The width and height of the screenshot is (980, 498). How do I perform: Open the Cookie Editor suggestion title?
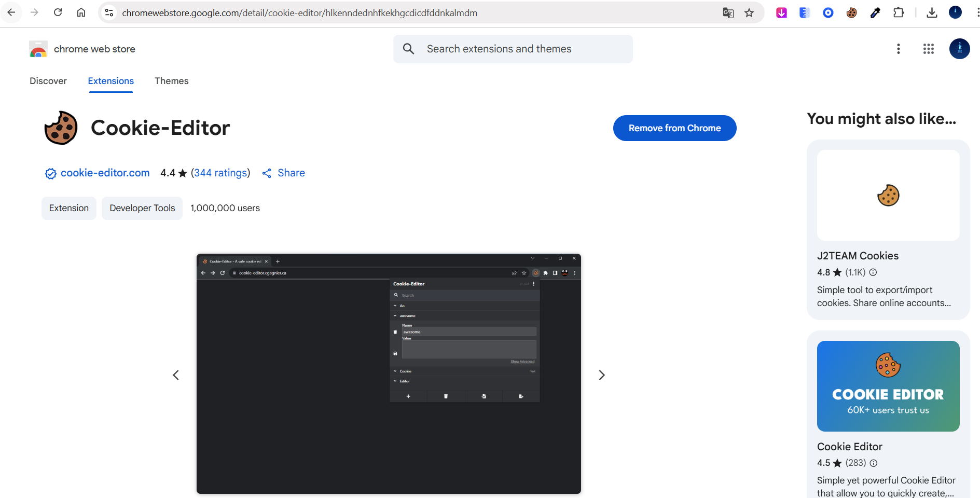(850, 447)
